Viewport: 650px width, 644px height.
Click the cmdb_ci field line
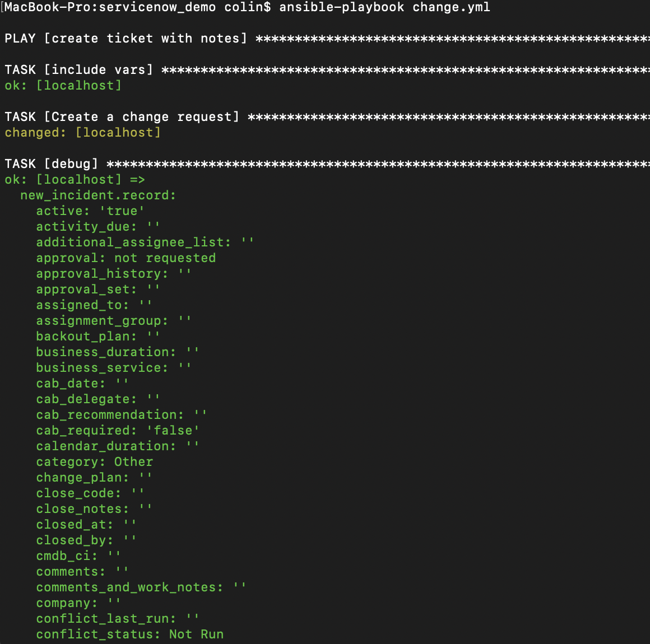click(x=67, y=556)
